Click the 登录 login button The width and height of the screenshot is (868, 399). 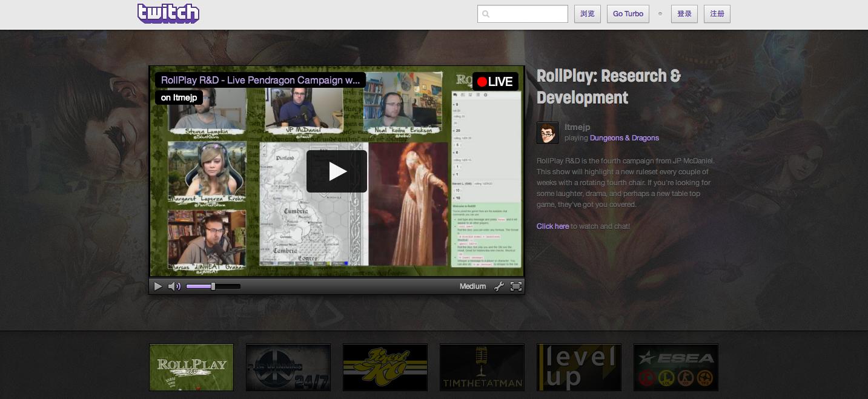[x=684, y=14]
